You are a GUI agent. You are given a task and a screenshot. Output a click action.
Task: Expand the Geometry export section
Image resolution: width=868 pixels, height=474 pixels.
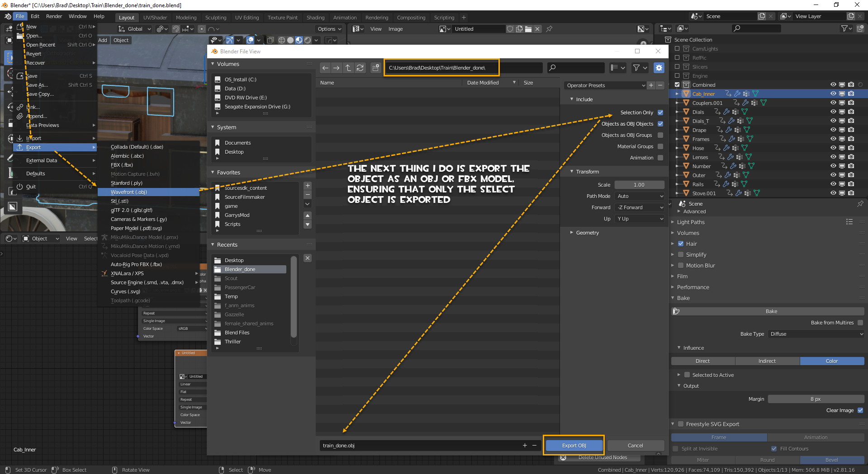tap(587, 233)
